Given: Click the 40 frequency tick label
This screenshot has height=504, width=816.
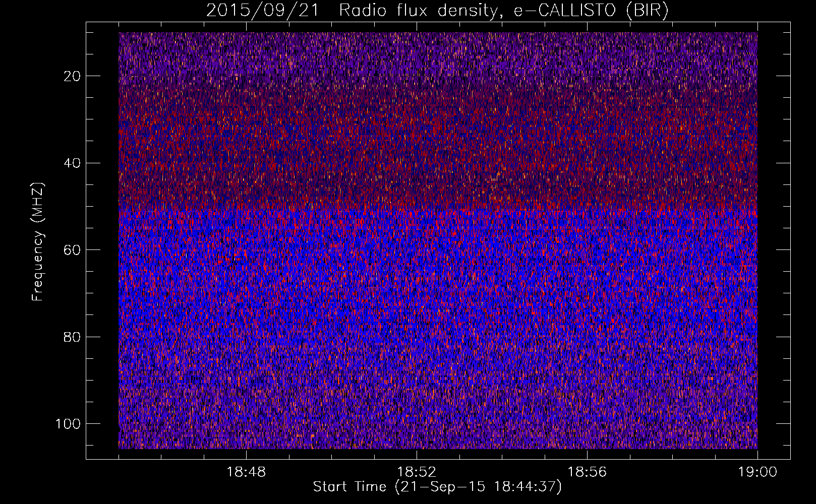Looking at the screenshot, I should click(73, 163).
